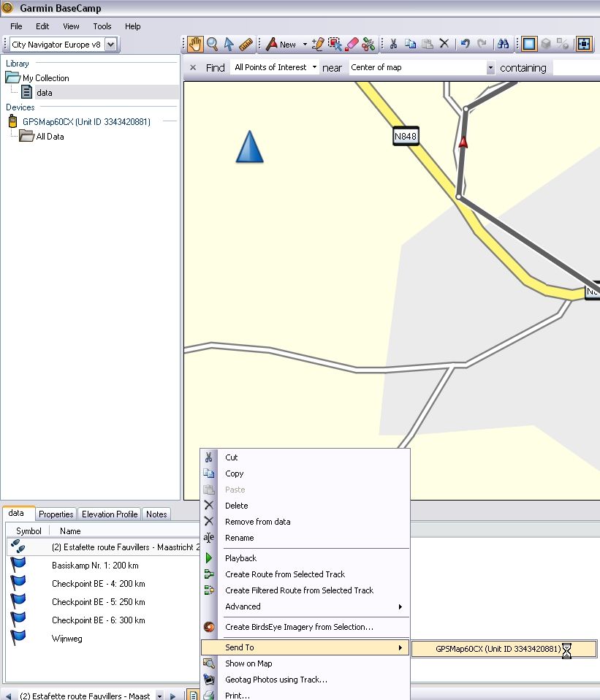Choose Create Route from Selected Track

coord(305,574)
